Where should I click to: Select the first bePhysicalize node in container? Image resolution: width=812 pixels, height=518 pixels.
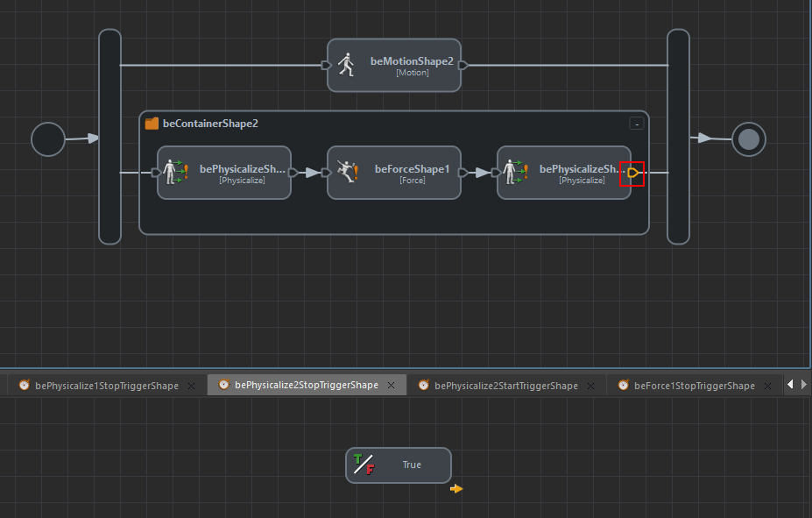(224, 173)
